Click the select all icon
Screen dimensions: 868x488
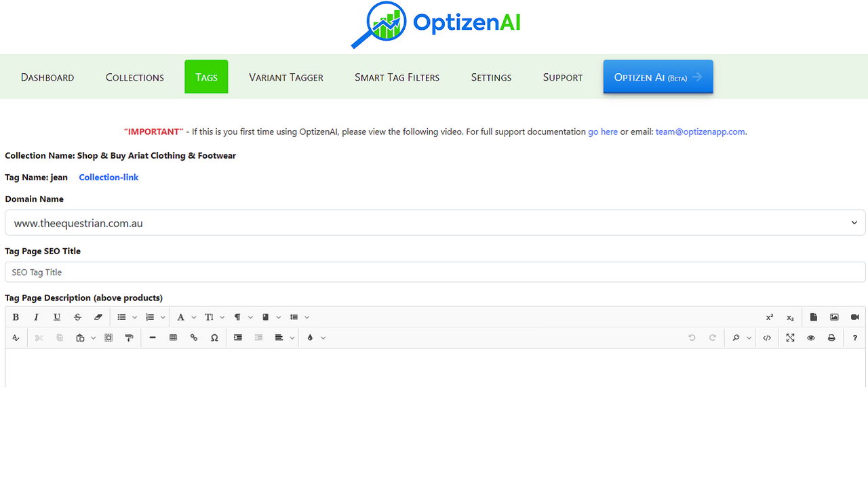[108, 338]
